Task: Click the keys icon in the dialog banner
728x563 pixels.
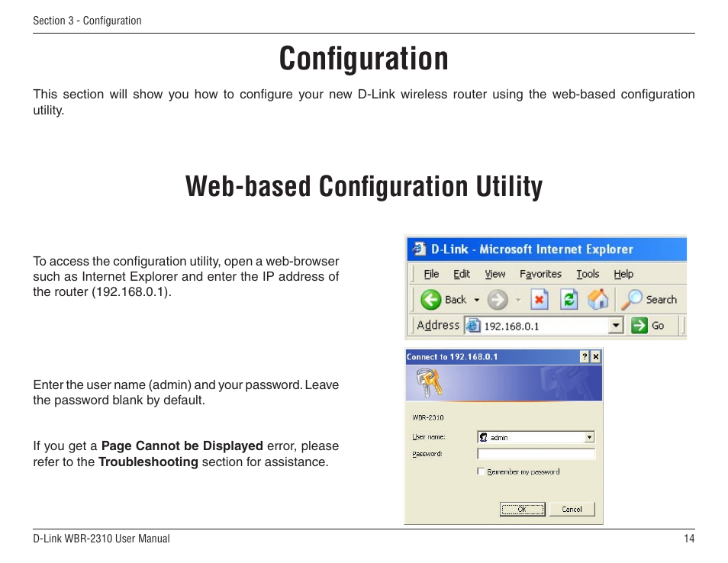Action: pos(429,382)
